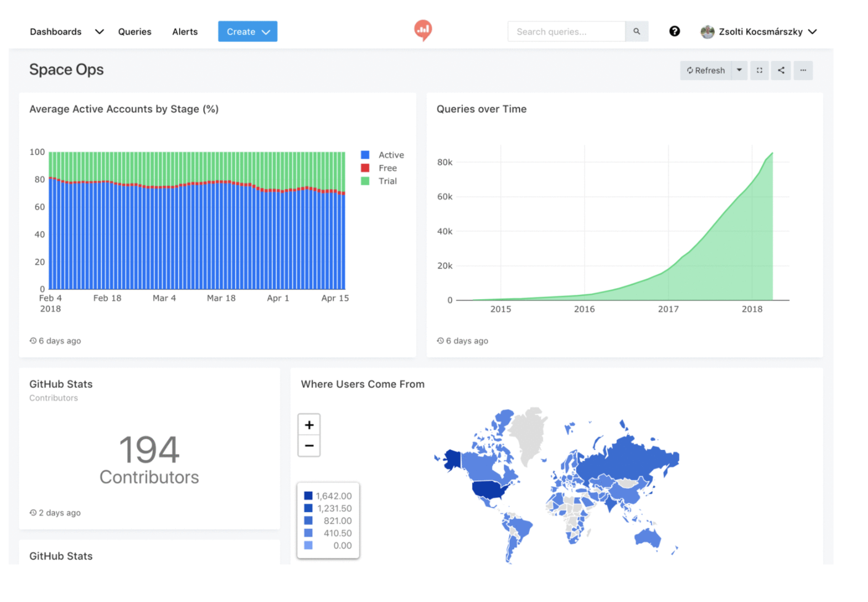Enter fullscreen mode for the dashboard
Screen dimensions: 868x602
tap(759, 70)
